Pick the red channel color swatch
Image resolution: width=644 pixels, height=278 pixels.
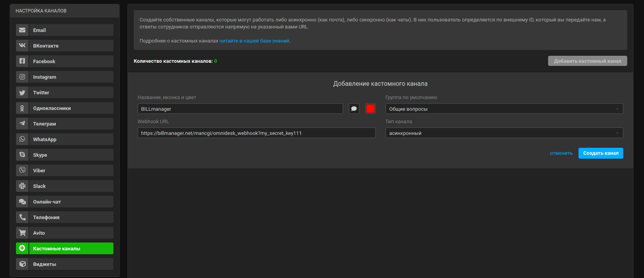(x=370, y=109)
